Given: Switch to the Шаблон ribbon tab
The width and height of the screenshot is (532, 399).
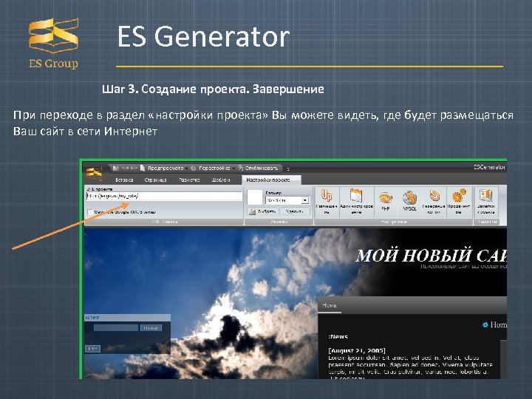Looking at the screenshot, I should 221,180.
